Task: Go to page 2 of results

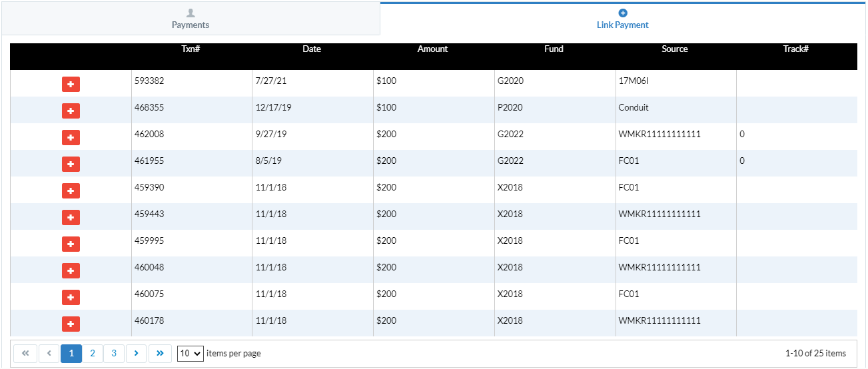Action: click(93, 354)
